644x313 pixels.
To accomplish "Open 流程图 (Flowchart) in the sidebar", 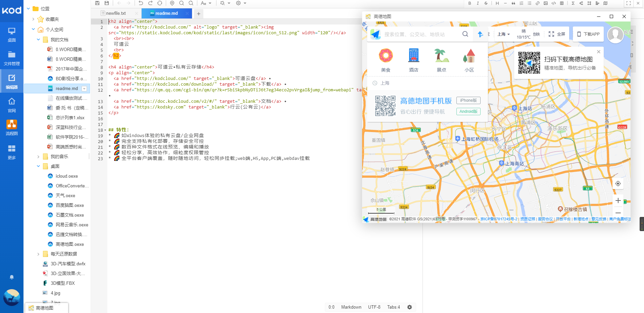I will (12, 128).
